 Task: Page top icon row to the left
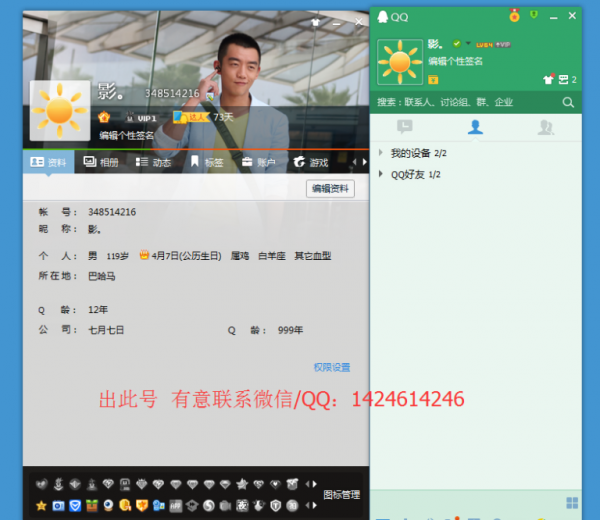click(308, 484)
